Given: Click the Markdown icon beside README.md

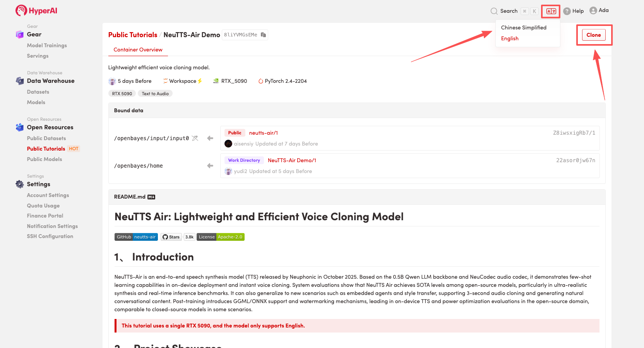Looking at the screenshot, I should coord(151,197).
